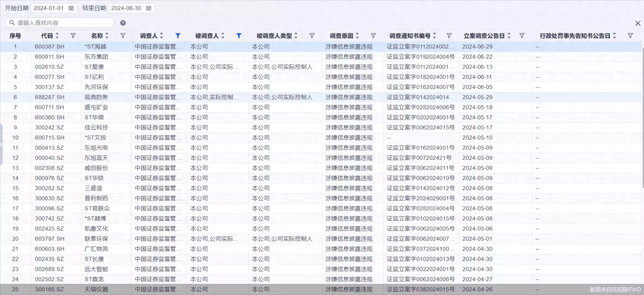Select ST易联众 name cell
Screen dimensions: 644x295
point(97,208)
